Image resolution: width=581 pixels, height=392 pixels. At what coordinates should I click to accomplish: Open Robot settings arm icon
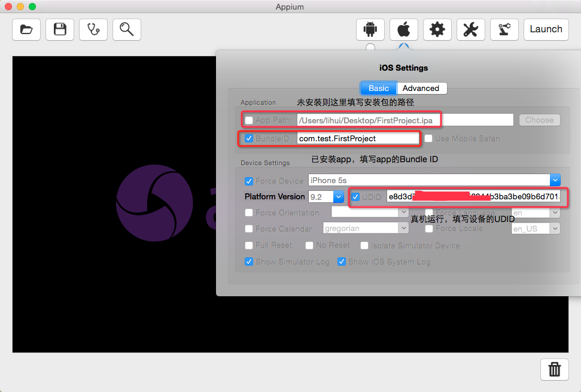[x=504, y=29]
